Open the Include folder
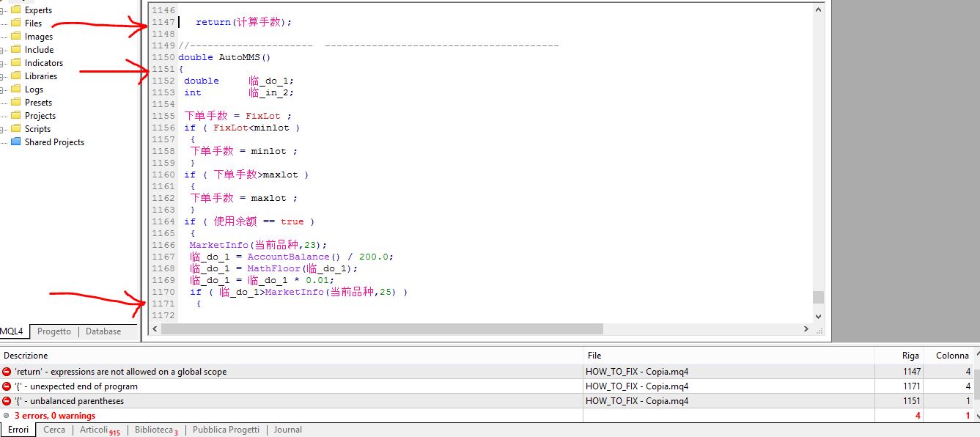 [x=39, y=50]
